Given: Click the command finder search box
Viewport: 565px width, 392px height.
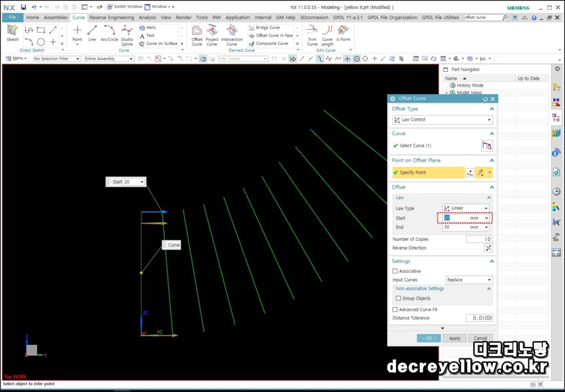Looking at the screenshot, I should pyautogui.click(x=483, y=17).
